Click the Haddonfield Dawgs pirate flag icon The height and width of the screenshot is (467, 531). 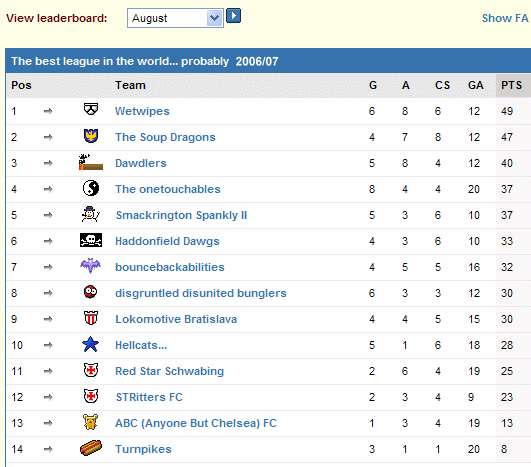(91, 240)
